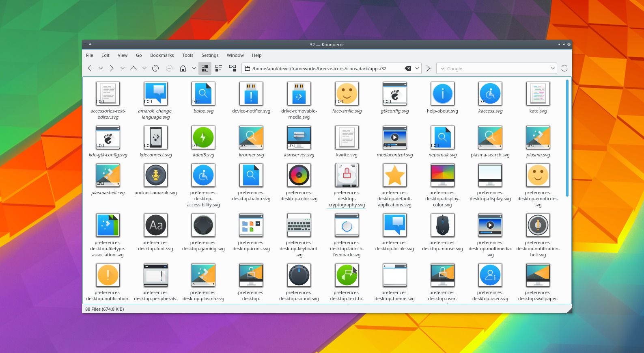
Task: Clear the location bar text
Action: pyautogui.click(x=408, y=68)
